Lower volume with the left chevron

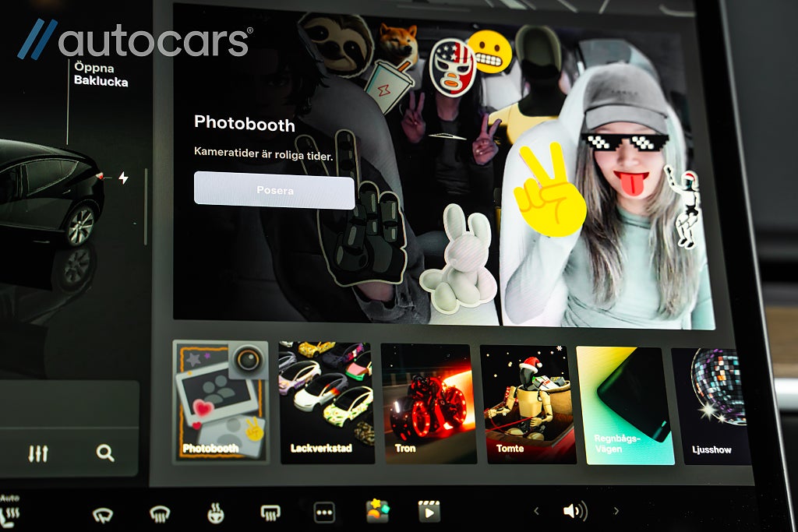pos(536,511)
